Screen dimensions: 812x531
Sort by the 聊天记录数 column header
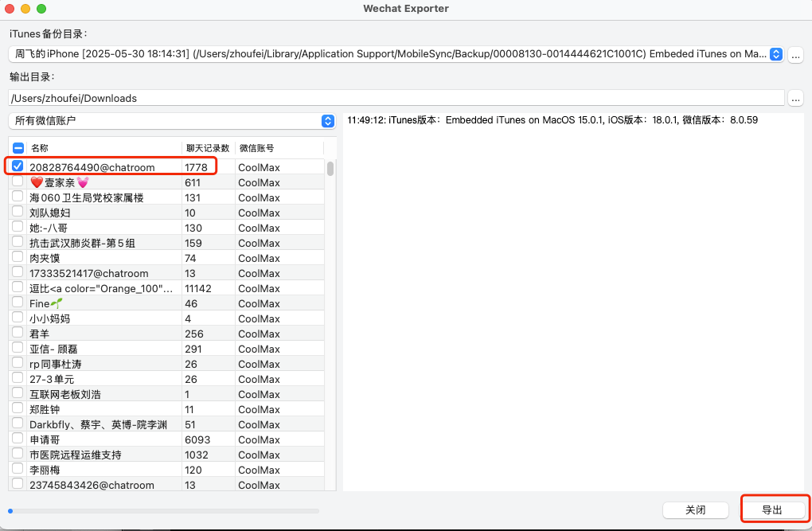point(209,148)
